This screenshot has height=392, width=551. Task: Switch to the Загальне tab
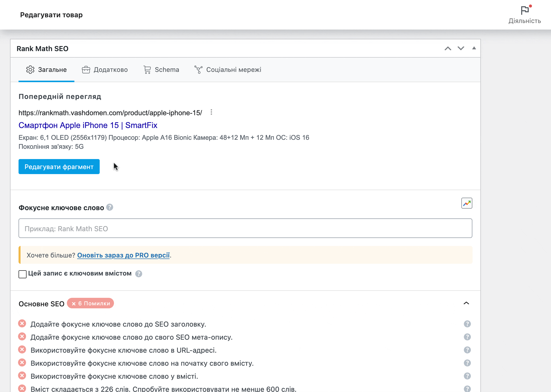[46, 70]
